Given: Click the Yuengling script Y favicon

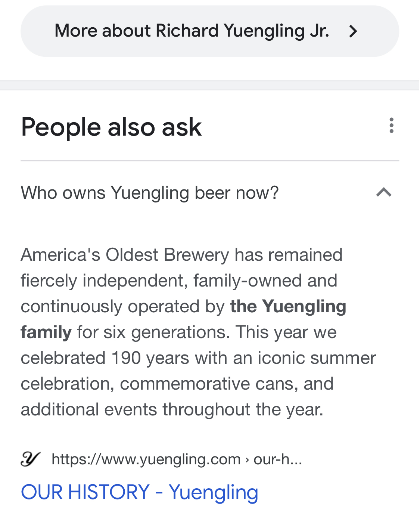Looking at the screenshot, I should (x=30, y=459).
